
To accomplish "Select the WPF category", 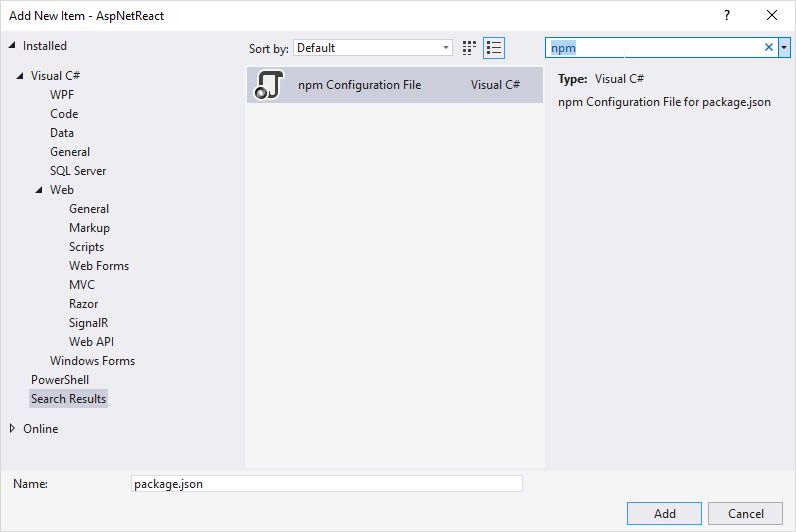I will [62, 95].
